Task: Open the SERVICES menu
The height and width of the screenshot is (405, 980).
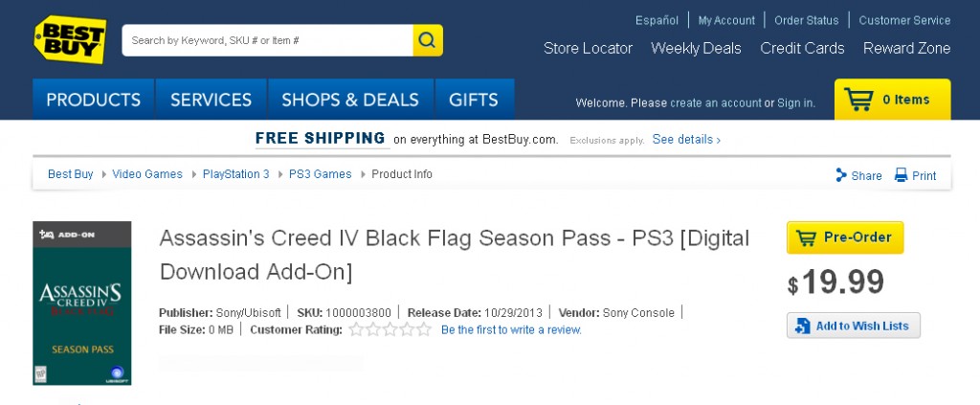Action: 211,100
